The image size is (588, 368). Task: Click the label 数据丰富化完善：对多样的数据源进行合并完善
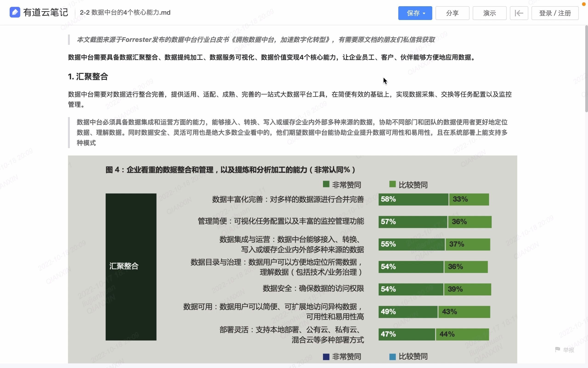[288, 200]
